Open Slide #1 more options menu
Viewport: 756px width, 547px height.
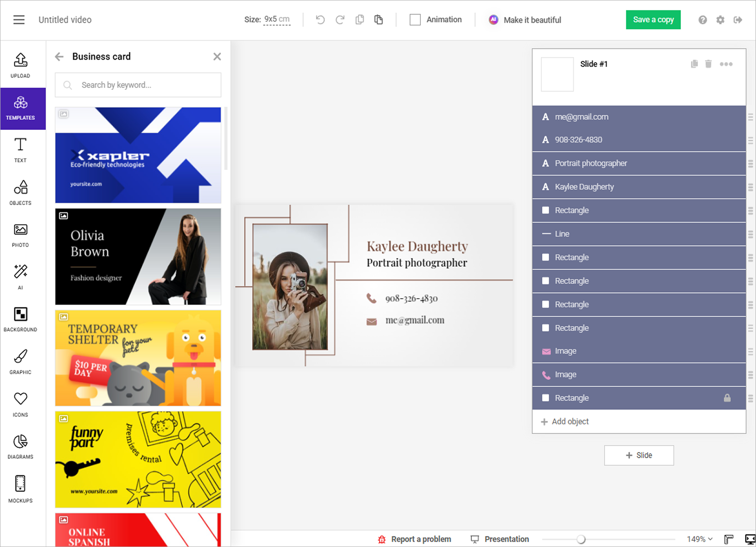point(726,64)
